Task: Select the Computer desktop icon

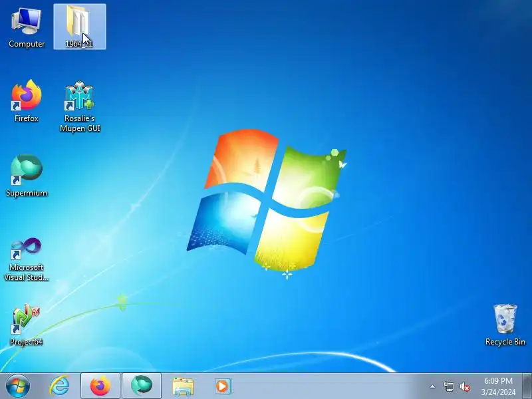Action: point(27,28)
